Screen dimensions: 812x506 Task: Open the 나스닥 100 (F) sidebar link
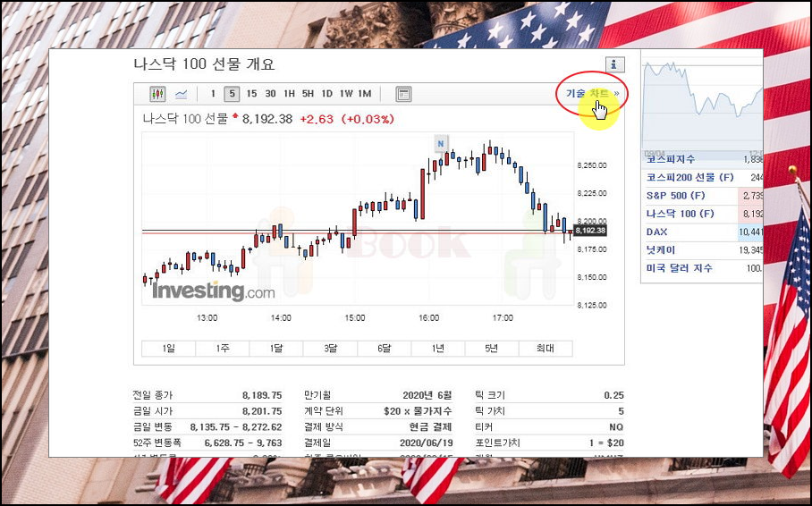[680, 214]
